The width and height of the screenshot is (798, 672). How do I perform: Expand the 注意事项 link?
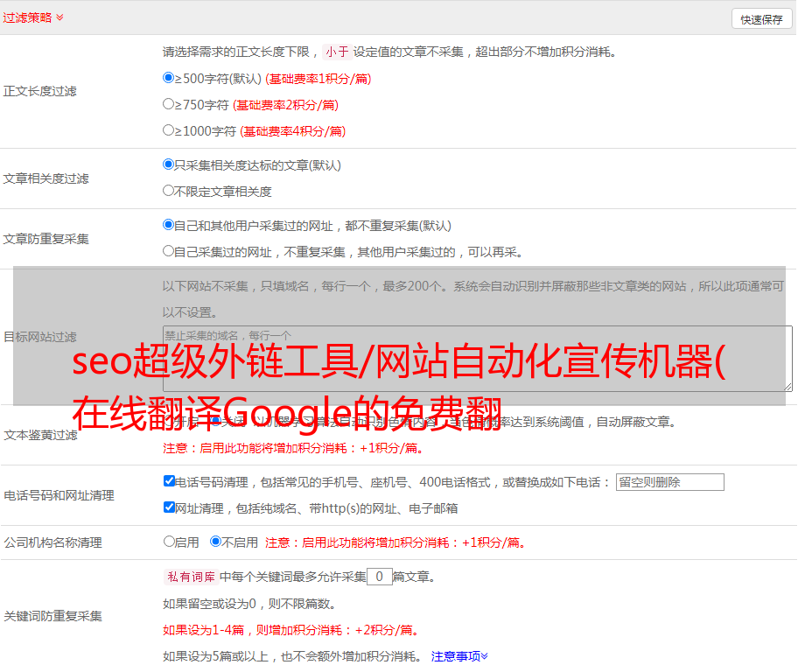[459, 656]
